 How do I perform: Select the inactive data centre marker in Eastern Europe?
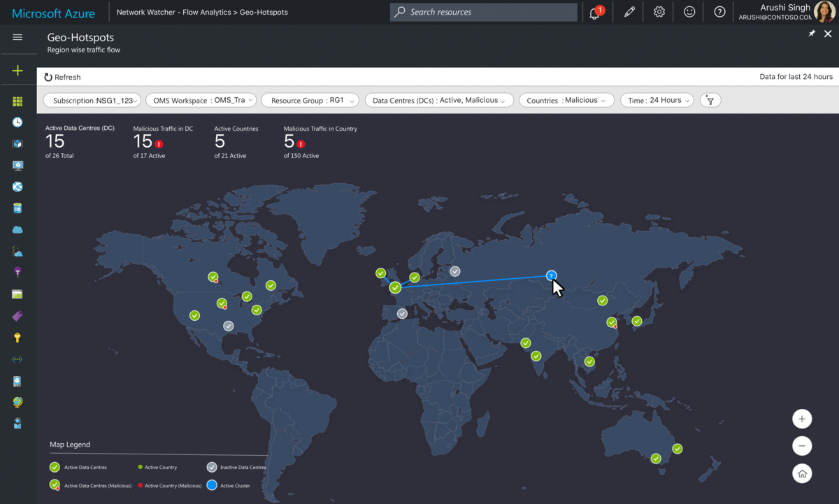pyautogui.click(x=455, y=271)
